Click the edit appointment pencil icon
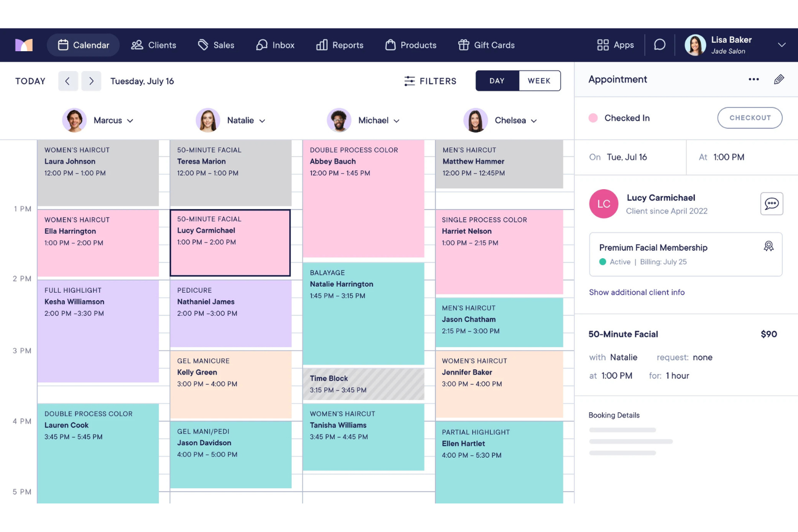This screenshot has width=798, height=532. pyautogui.click(x=779, y=80)
